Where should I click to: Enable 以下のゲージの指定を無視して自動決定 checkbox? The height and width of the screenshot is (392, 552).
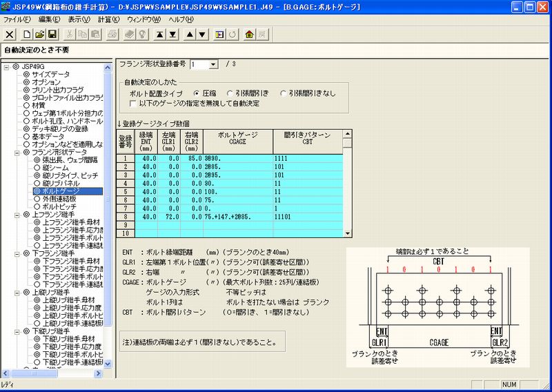click(x=134, y=104)
